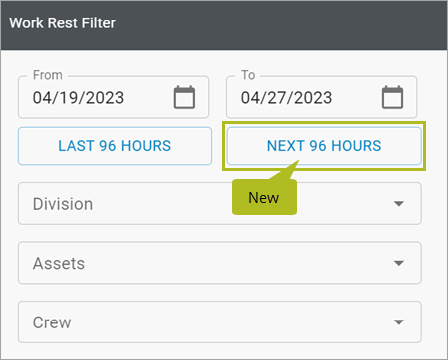
Task: Click the To field label
Action: pyautogui.click(x=248, y=75)
